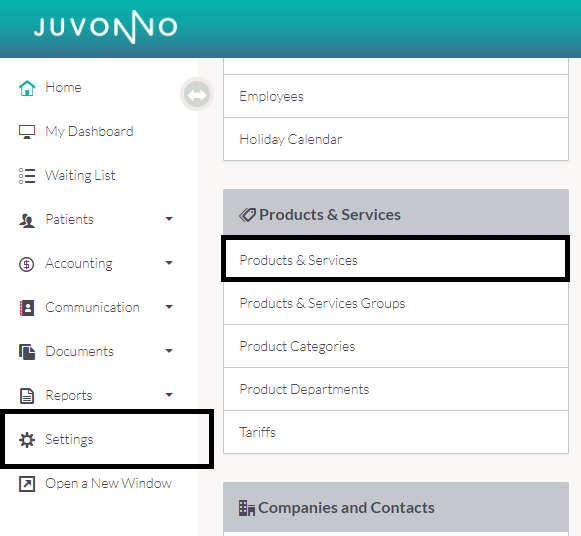Screen dimensions: 581x536
Task: Expand the Patients dropdown arrow
Action: click(169, 219)
